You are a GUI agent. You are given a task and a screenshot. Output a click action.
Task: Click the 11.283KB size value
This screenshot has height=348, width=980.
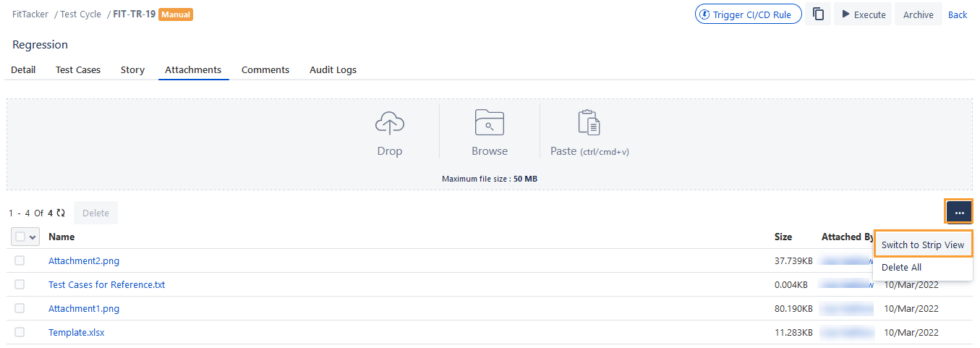coord(793,332)
